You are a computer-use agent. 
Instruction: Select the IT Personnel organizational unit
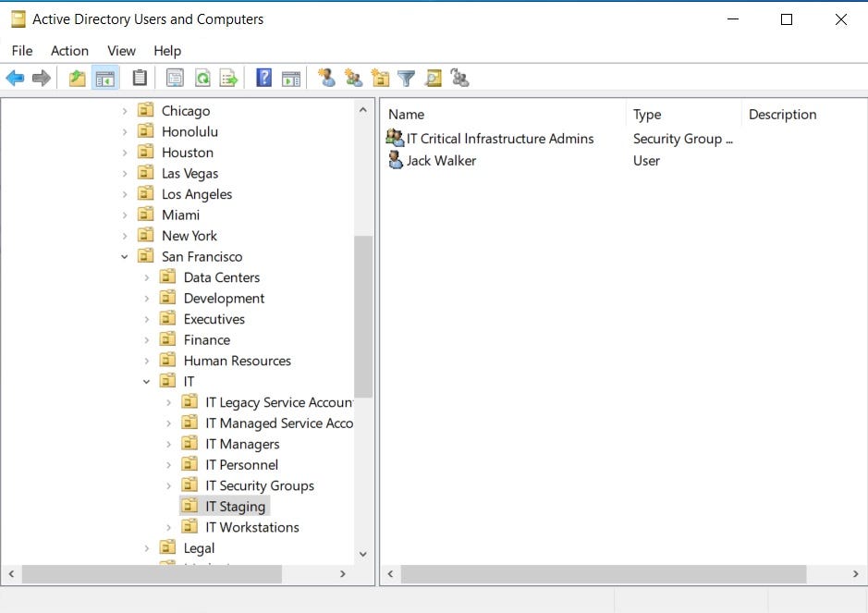pyautogui.click(x=241, y=465)
